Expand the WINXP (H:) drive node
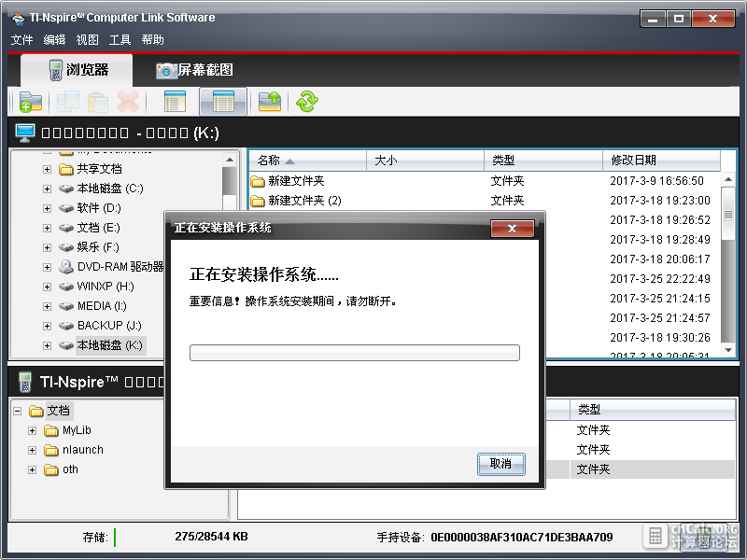The height and width of the screenshot is (560, 747). point(47,287)
